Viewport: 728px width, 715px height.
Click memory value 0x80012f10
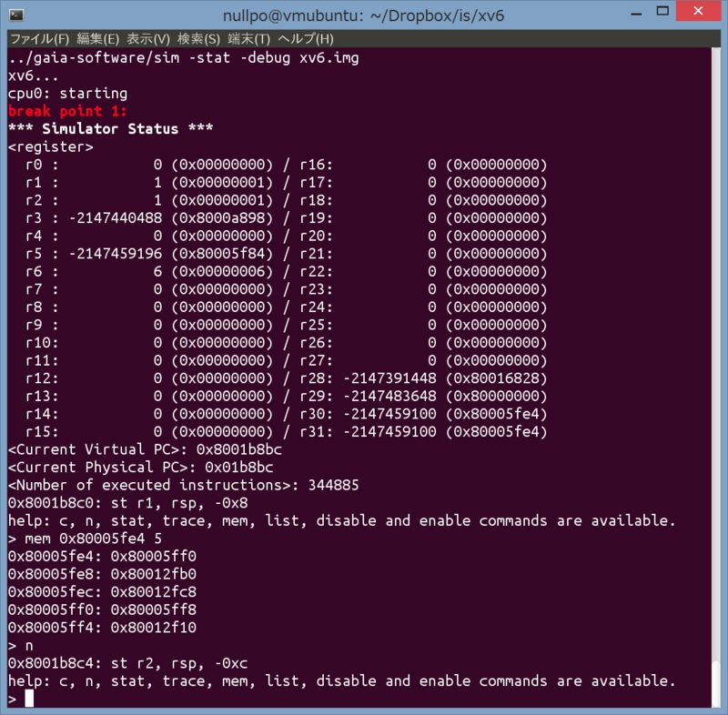(153, 628)
